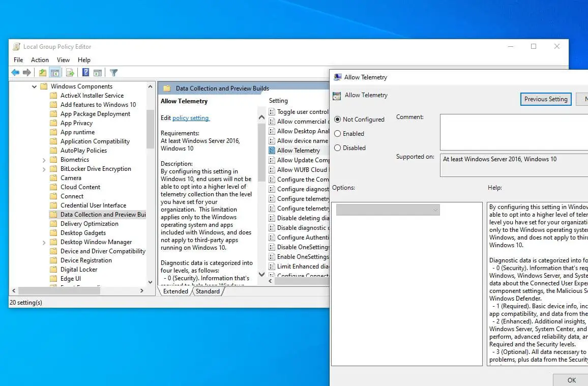The height and width of the screenshot is (386, 588).
Task: Click the Previous Setting button
Action: point(546,99)
